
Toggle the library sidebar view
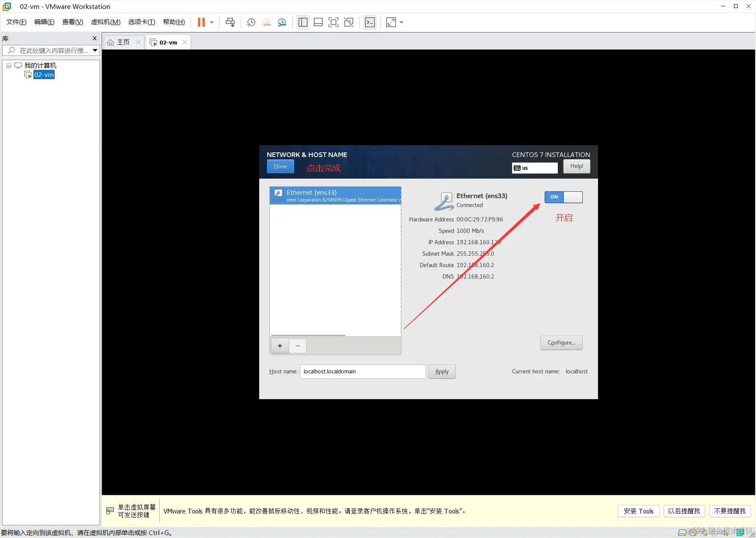coord(303,22)
